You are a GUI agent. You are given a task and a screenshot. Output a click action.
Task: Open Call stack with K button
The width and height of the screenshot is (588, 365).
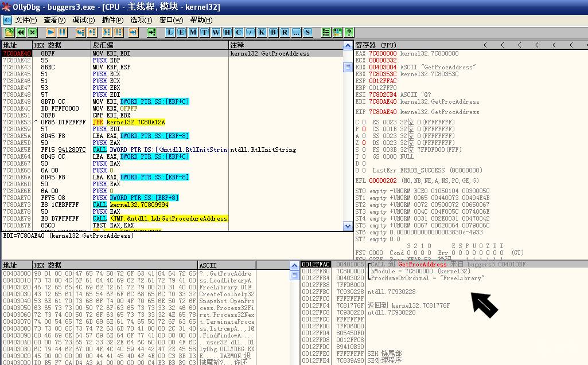click(x=262, y=32)
